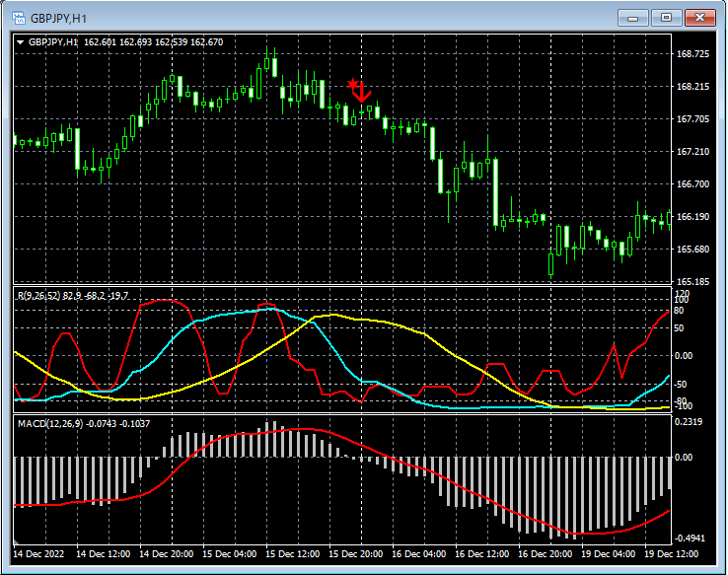The height and width of the screenshot is (575, 728).
Task: Click the red star above the arrow
Action: coord(353,84)
